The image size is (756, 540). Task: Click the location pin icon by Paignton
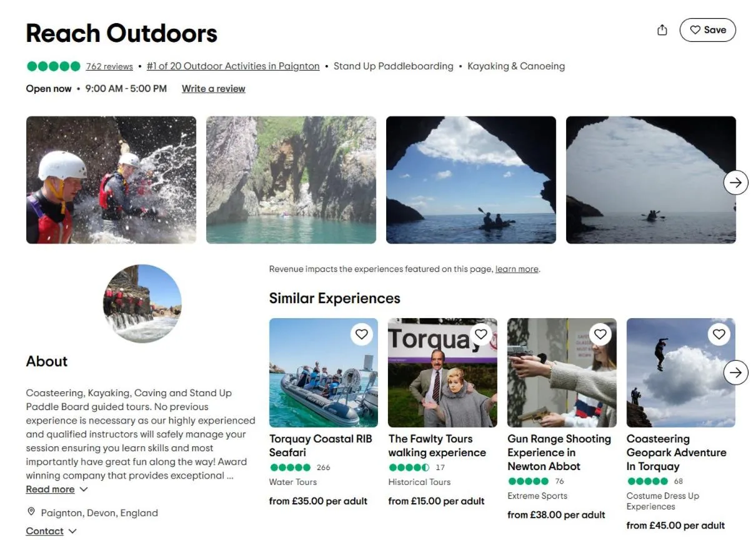31,512
